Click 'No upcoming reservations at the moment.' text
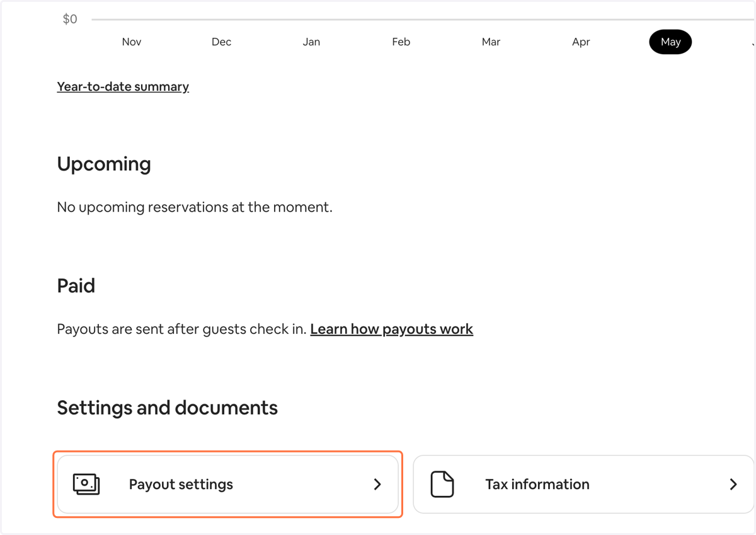This screenshot has width=756, height=535. click(x=195, y=207)
